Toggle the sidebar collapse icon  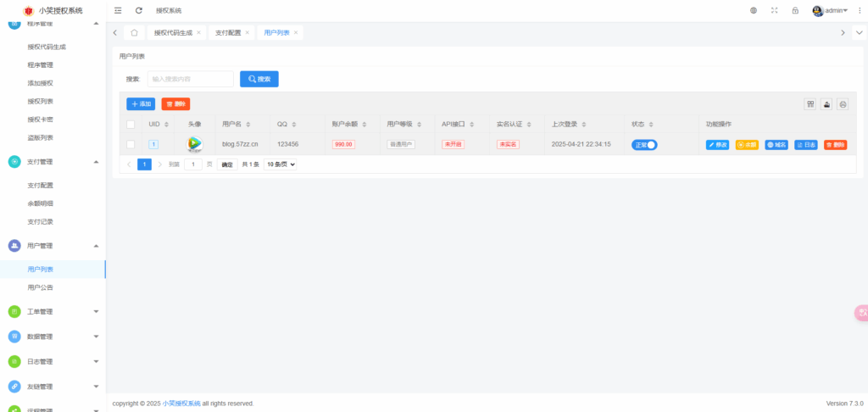pyautogui.click(x=118, y=10)
